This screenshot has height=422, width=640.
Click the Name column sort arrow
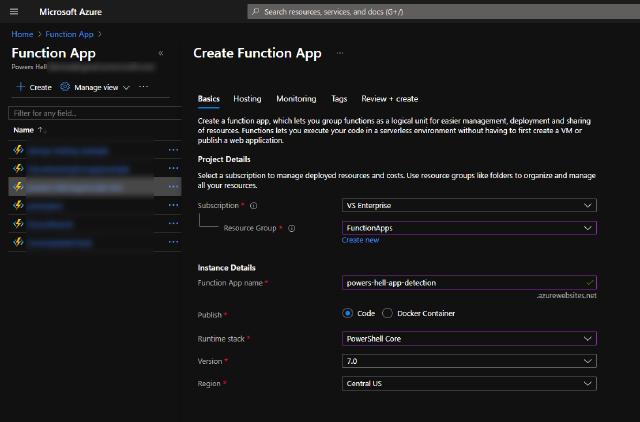point(40,130)
